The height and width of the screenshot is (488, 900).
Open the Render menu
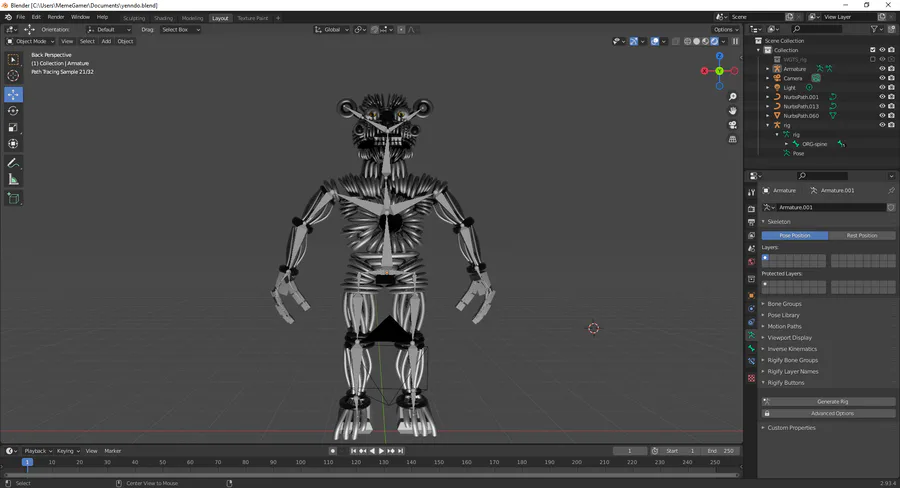pyautogui.click(x=56, y=17)
